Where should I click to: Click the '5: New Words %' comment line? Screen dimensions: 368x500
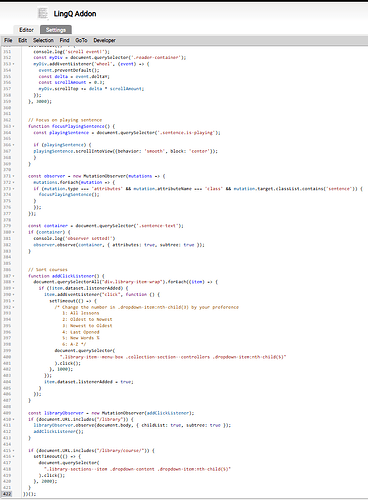(x=81, y=338)
